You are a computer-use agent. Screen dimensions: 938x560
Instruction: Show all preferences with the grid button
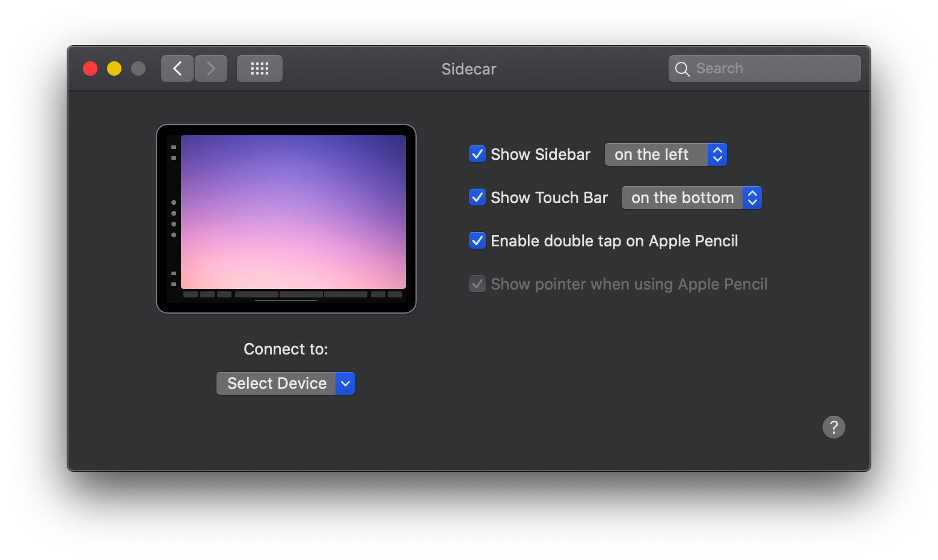259,68
